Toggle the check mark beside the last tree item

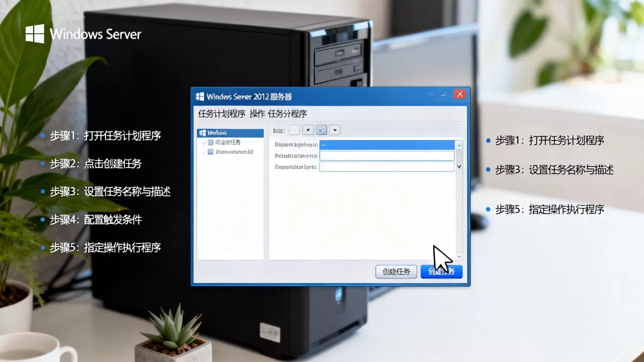point(204,151)
